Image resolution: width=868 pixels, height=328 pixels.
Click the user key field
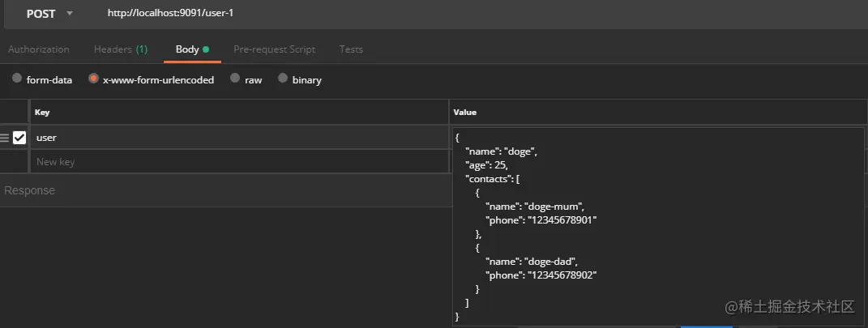click(238, 138)
